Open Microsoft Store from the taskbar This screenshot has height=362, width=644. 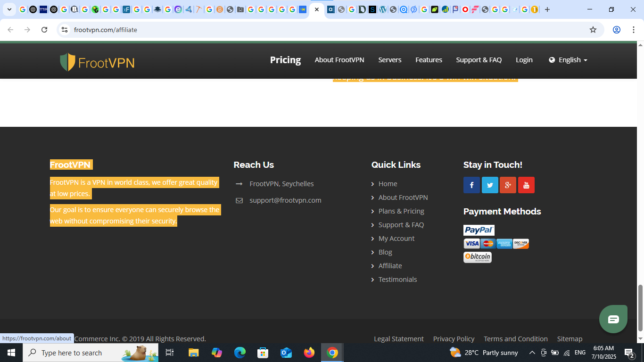click(x=263, y=353)
